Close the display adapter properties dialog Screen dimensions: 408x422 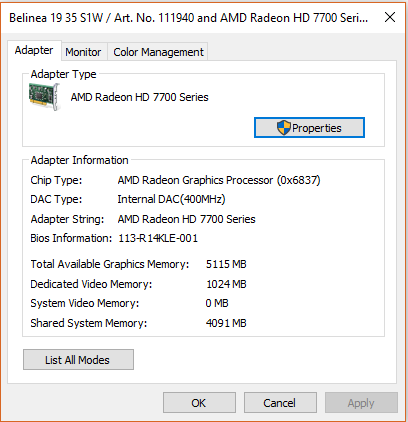390,17
